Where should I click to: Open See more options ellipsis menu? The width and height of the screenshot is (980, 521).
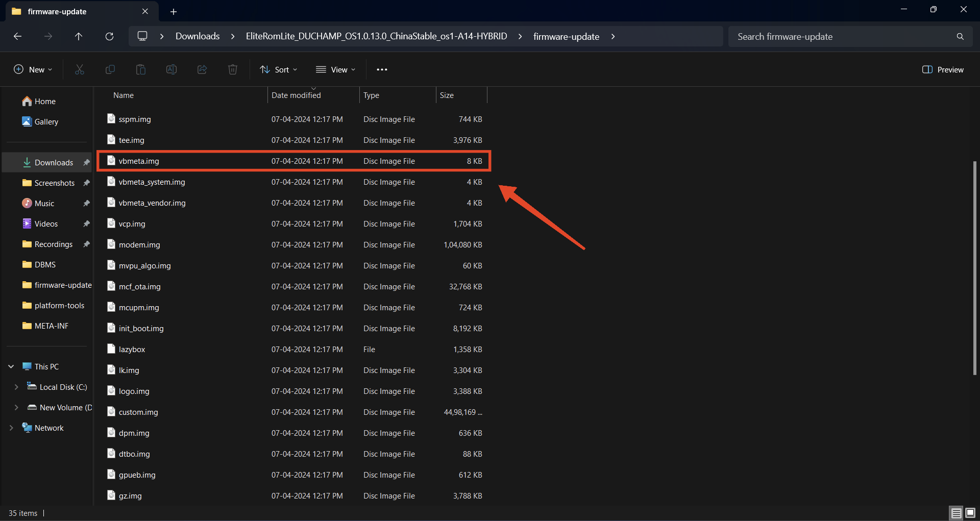coord(382,70)
